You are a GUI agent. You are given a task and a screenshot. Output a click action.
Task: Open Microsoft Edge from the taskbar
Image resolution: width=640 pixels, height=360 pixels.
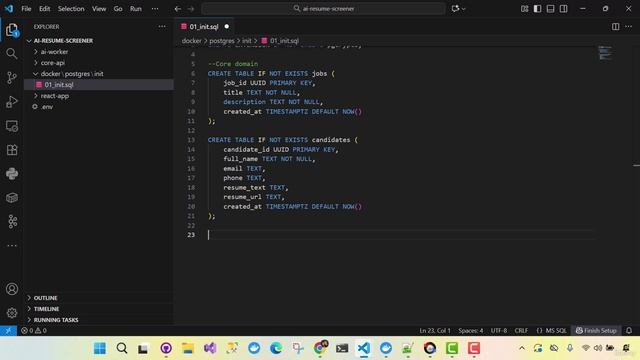[276, 348]
